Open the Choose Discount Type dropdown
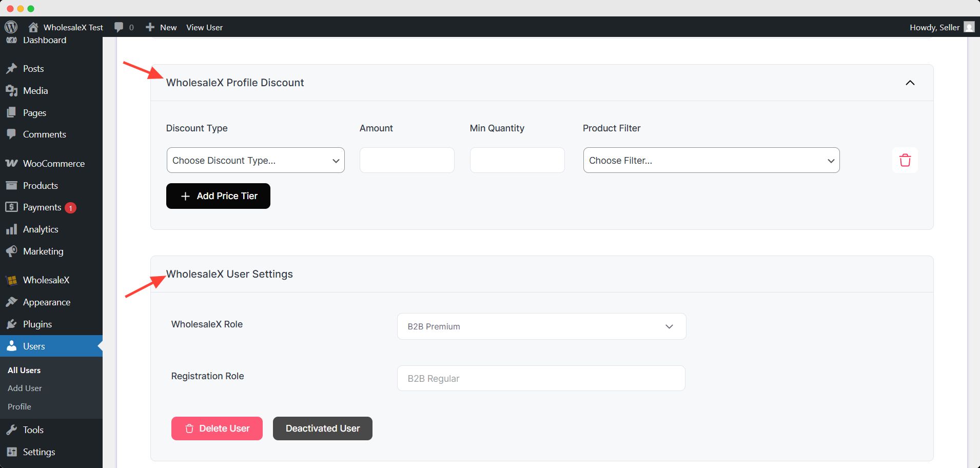Image resolution: width=980 pixels, height=468 pixels. coord(256,160)
